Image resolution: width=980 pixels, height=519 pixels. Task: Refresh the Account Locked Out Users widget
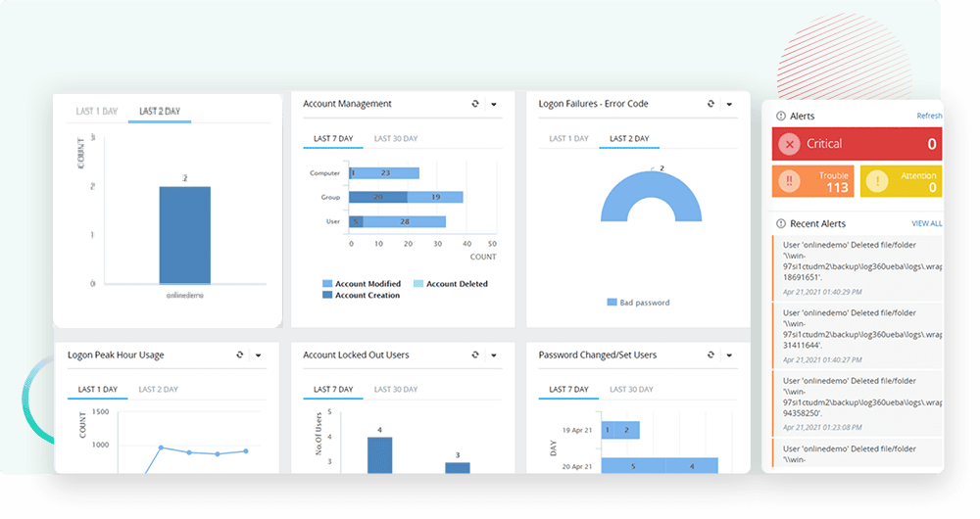point(475,354)
